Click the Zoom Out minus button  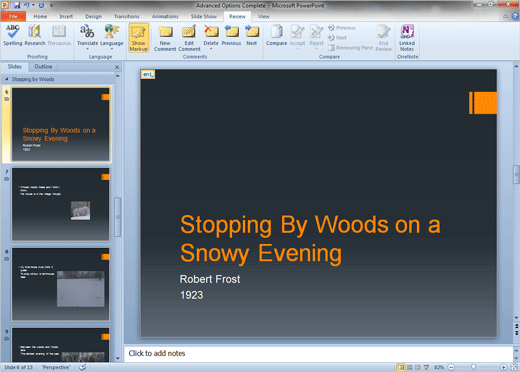pos(451,367)
